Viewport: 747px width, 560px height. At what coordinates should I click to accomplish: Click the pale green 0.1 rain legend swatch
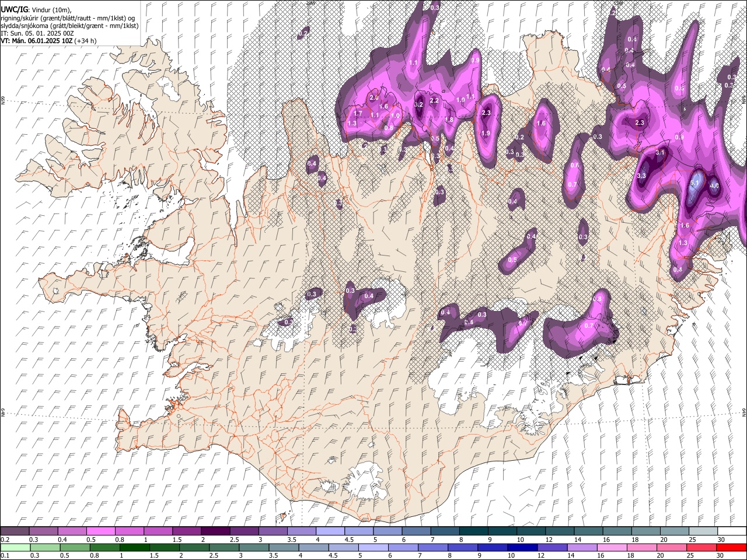tap(15, 548)
